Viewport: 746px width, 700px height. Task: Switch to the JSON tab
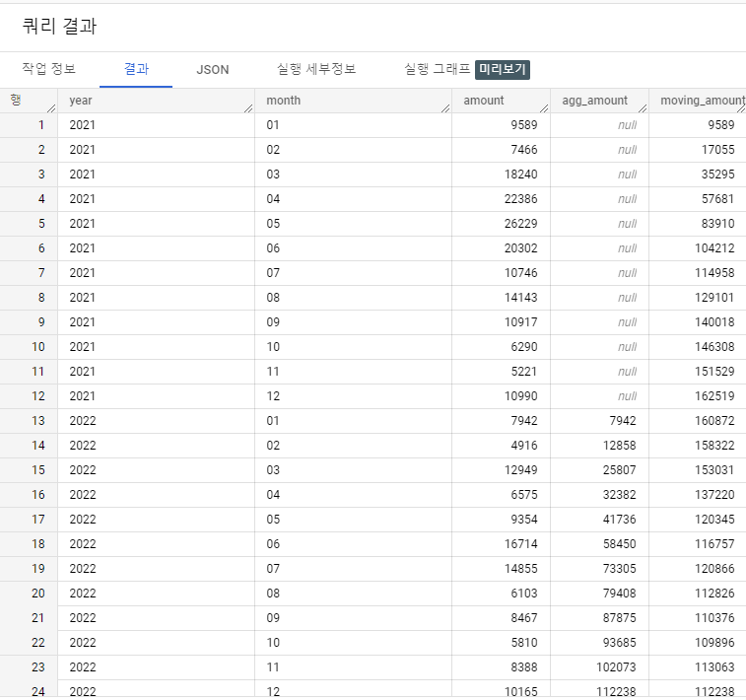click(213, 69)
